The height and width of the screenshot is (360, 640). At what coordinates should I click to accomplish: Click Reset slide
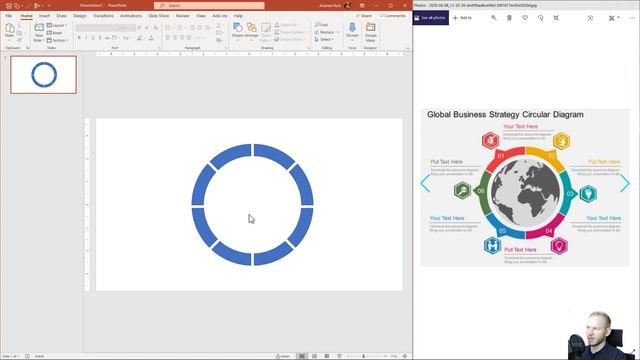55,33
